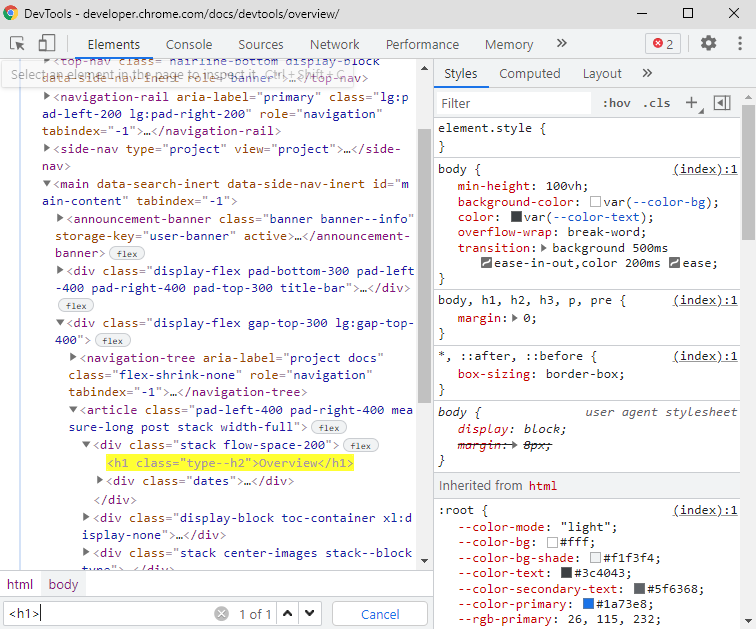Image resolution: width=756 pixels, height=629 pixels.
Task: Show more DevTools panel tabs
Action: (561, 44)
